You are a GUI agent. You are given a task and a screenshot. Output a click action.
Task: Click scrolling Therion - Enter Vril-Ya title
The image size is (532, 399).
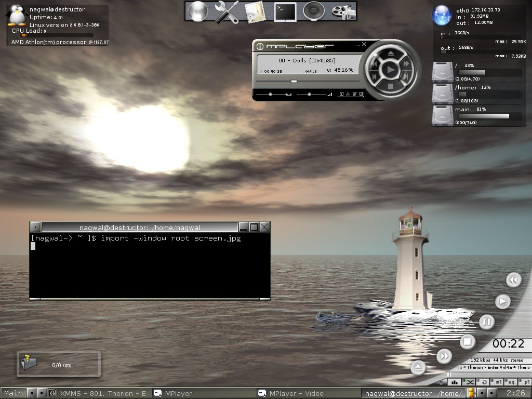pyautogui.click(x=495, y=367)
